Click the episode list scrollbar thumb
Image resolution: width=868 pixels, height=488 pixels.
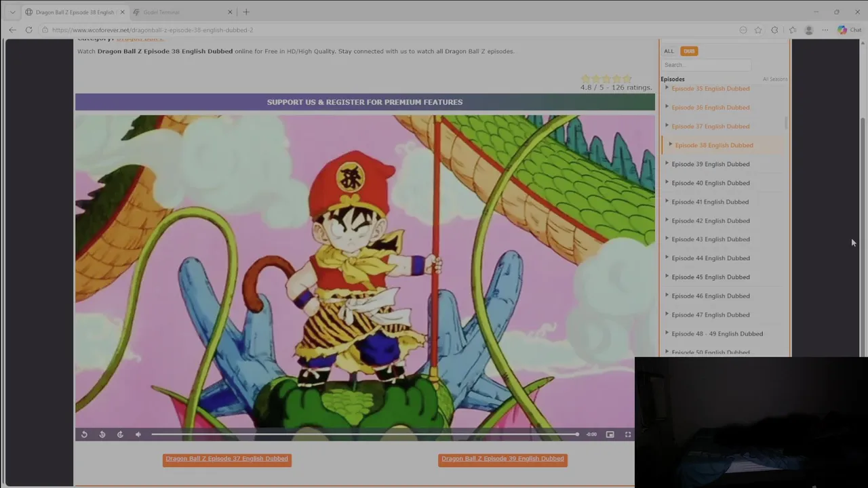coord(786,123)
